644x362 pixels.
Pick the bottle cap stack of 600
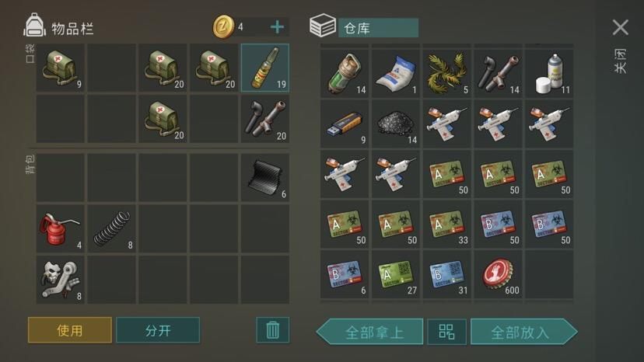point(498,274)
